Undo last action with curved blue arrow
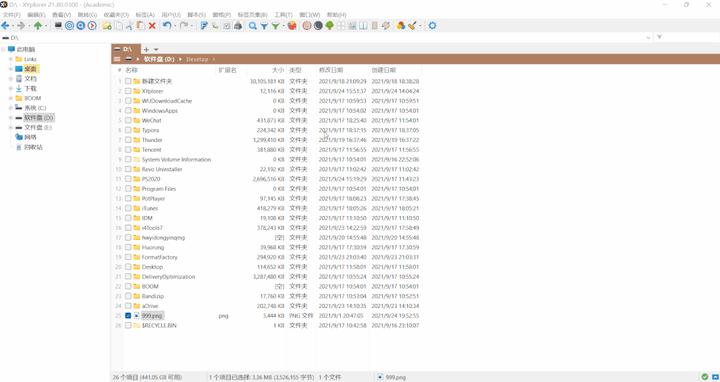Viewport: 720px width, 382px height. coord(167,26)
